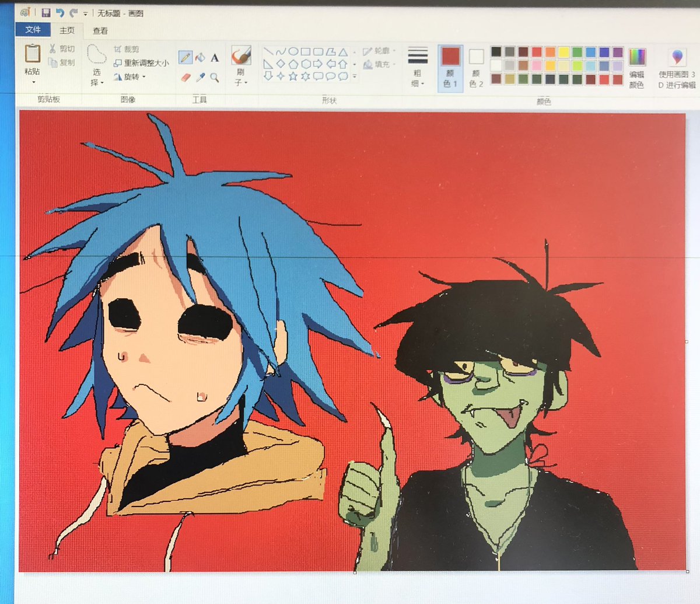
Task: Pick the pink color swatch
Action: pos(536,65)
